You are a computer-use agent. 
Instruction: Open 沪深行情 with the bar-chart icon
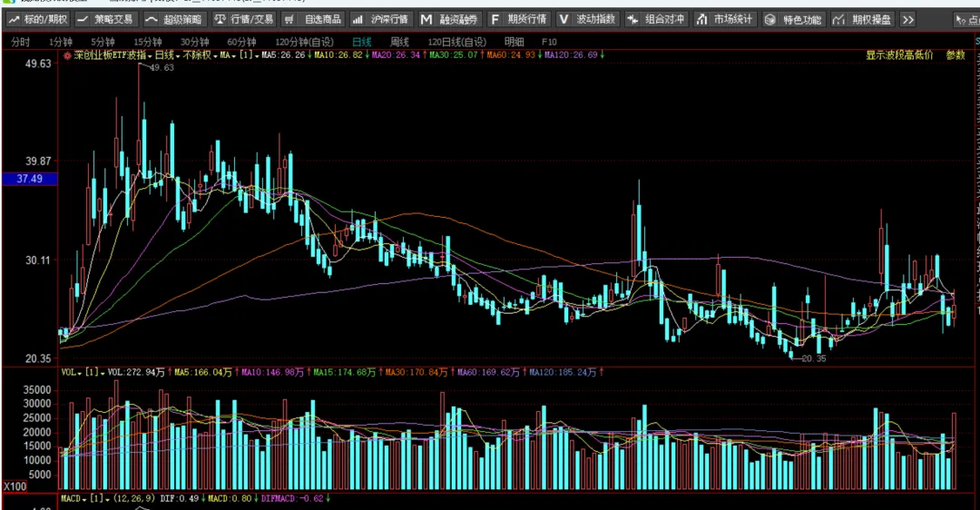coord(380,19)
